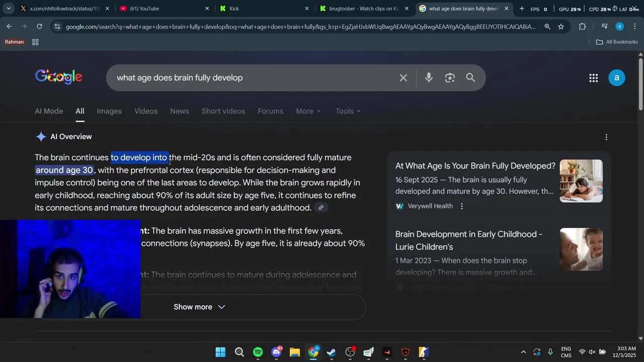Open Chrome three-dot menu
The height and width of the screenshot is (362, 644).
[635, 27]
